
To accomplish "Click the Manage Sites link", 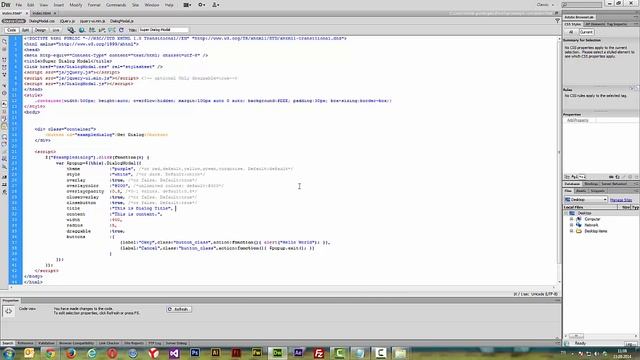I will [x=621, y=200].
